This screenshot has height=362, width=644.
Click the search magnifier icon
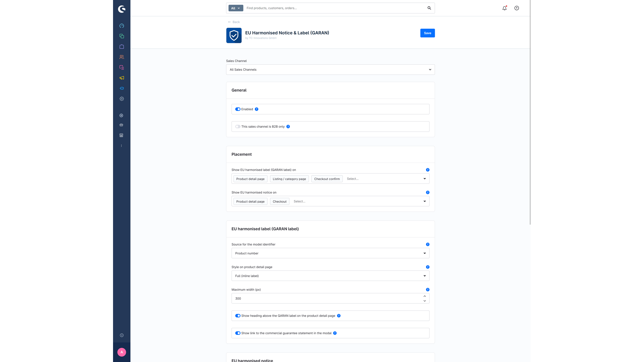click(429, 8)
